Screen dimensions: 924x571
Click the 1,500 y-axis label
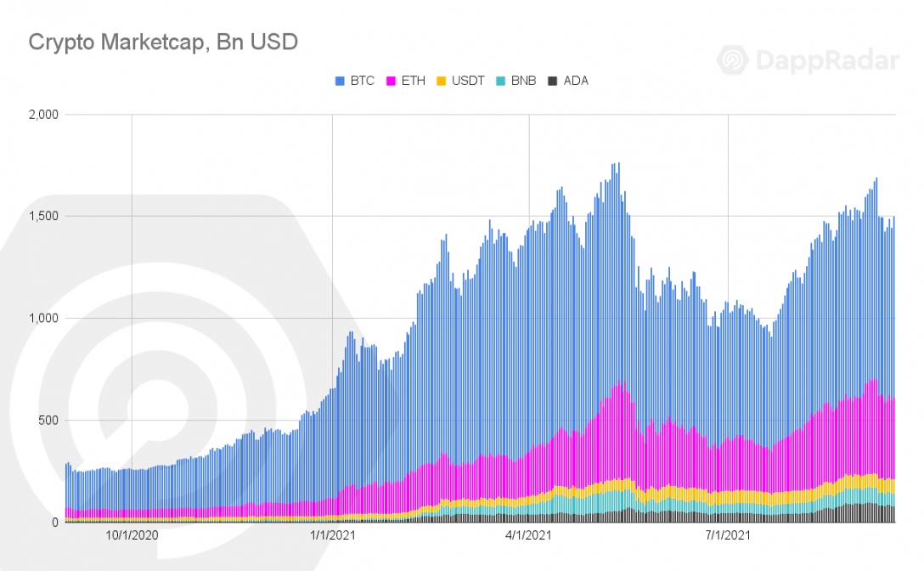[43, 216]
